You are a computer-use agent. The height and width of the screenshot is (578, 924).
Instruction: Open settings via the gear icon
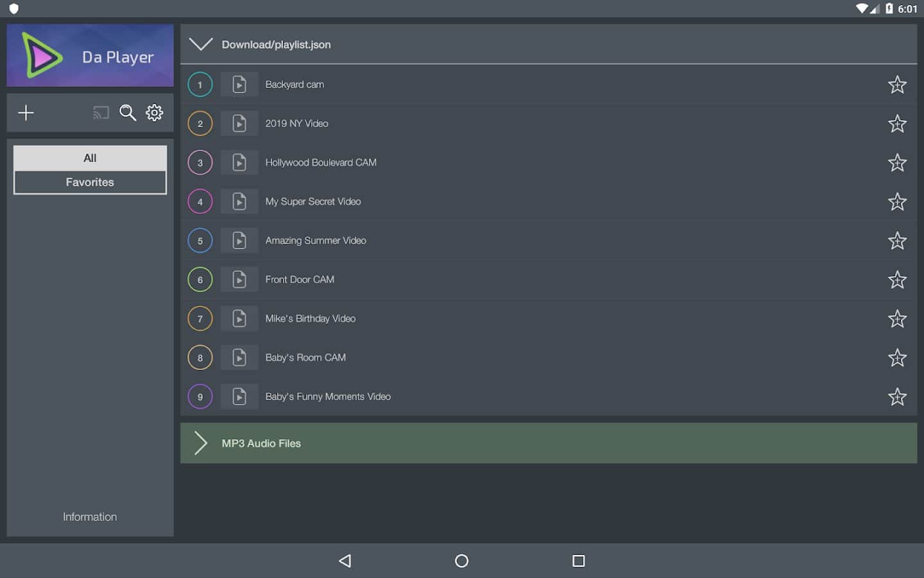155,113
